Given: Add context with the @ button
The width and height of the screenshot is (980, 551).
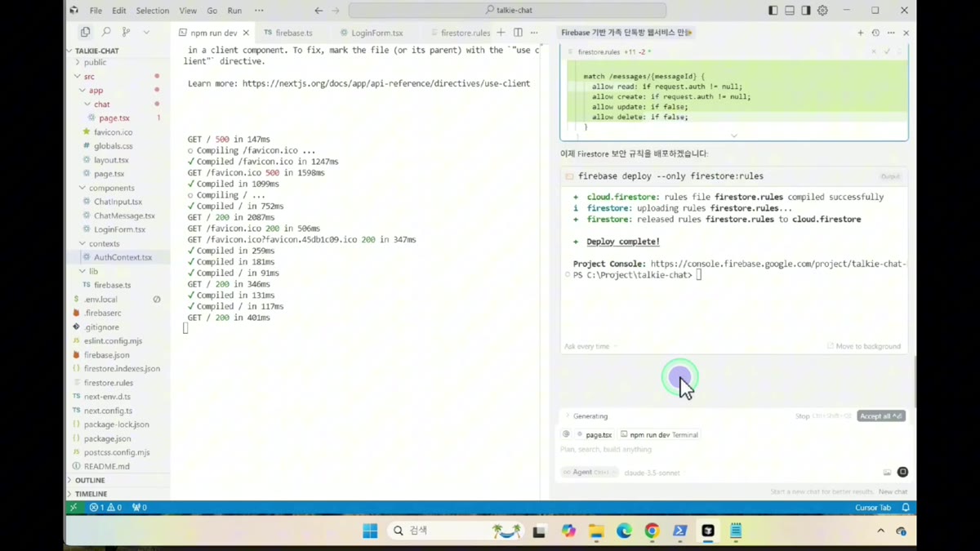Looking at the screenshot, I should pos(566,434).
